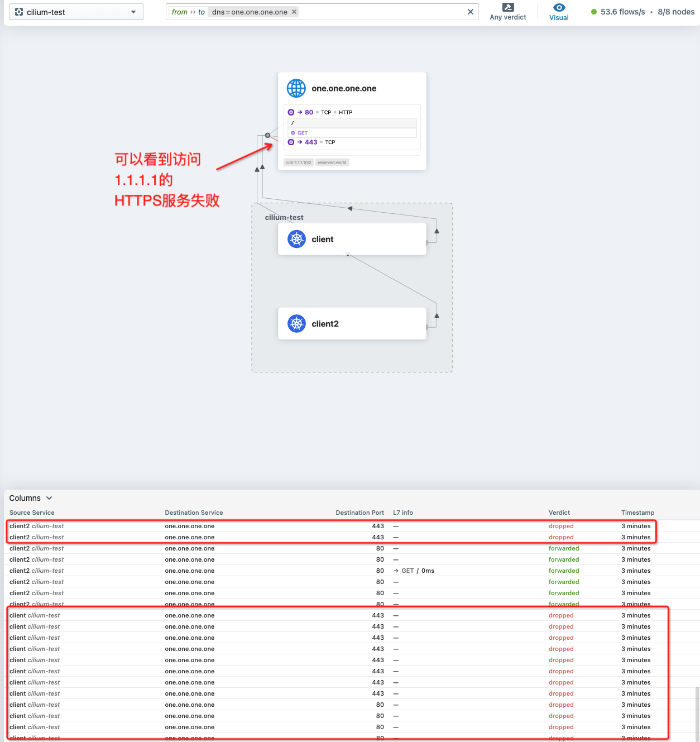Click the Kubernetes icon on client card
Screen dimensions: 700x742
coord(296,239)
